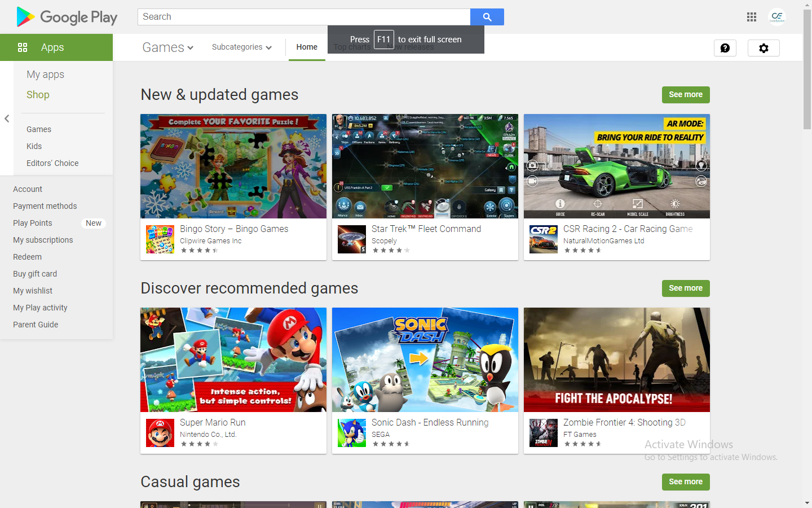Open the settings gear icon
The image size is (812, 508).
tap(763, 48)
